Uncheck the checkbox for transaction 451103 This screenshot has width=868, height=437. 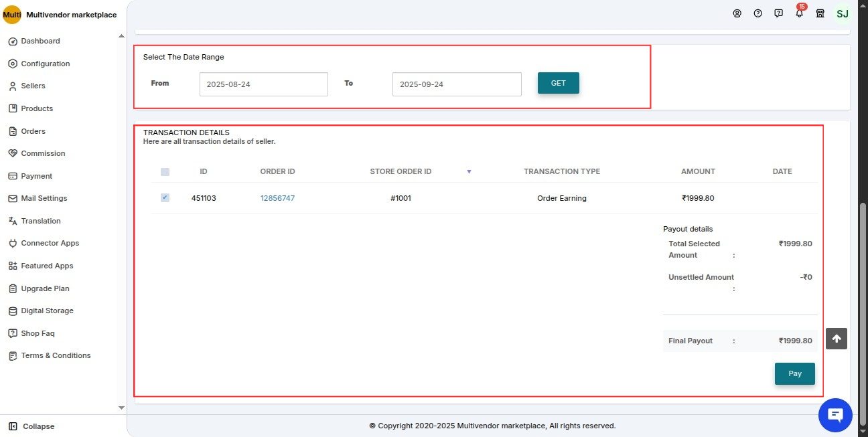click(x=165, y=198)
